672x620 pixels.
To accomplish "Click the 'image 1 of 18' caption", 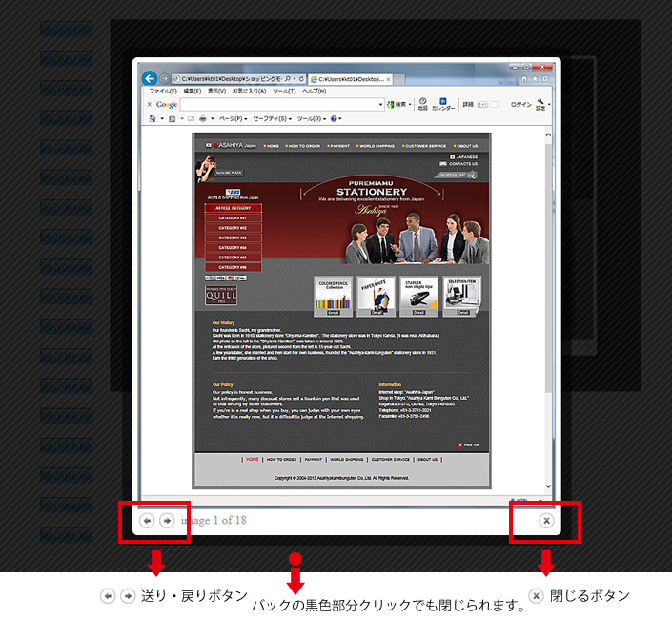I will pyautogui.click(x=214, y=520).
